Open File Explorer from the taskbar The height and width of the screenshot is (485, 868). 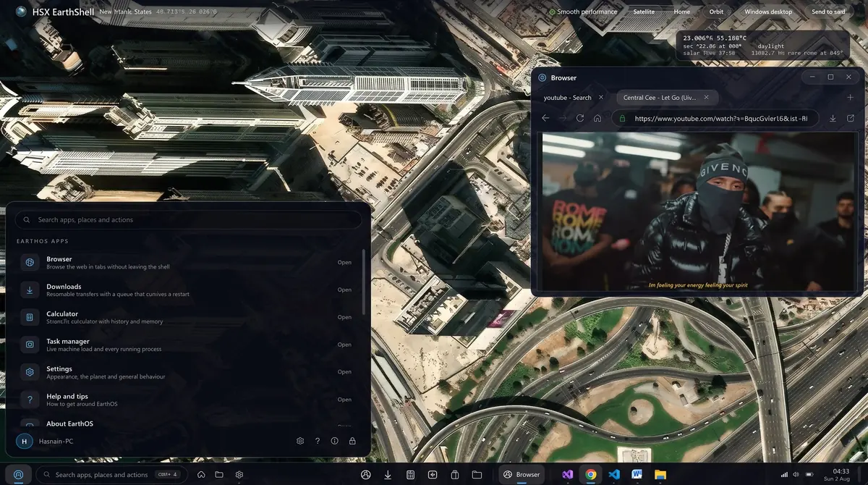tap(660, 475)
